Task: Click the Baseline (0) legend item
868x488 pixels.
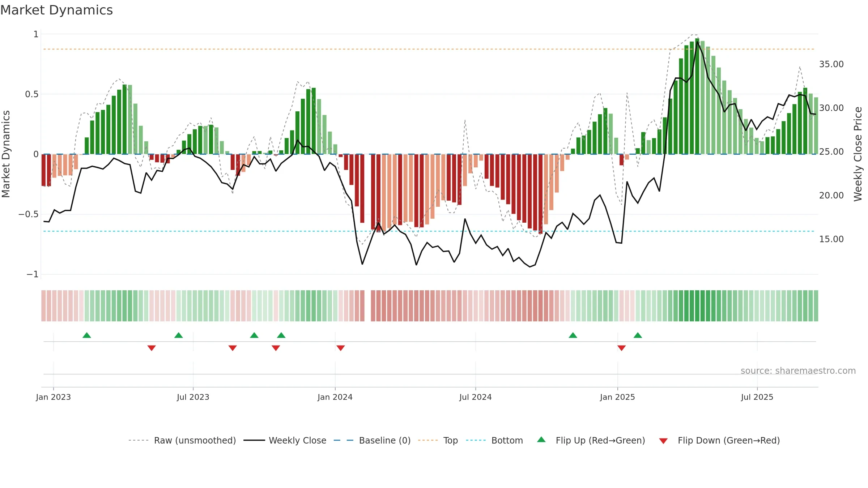Action: pyautogui.click(x=372, y=440)
